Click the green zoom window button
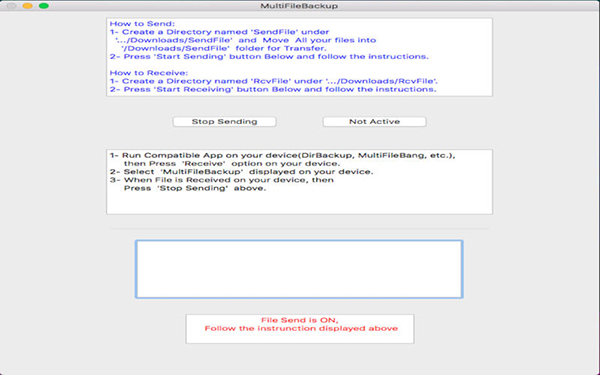Viewport: 600px width, 375px height. (x=44, y=6)
